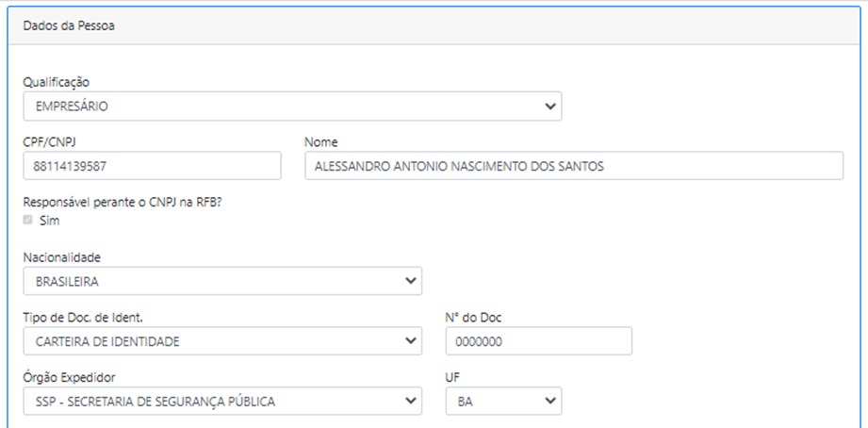The image size is (868, 428).
Task: Click the "Tipo de Doc. de Ident." label
Action: click(82, 318)
